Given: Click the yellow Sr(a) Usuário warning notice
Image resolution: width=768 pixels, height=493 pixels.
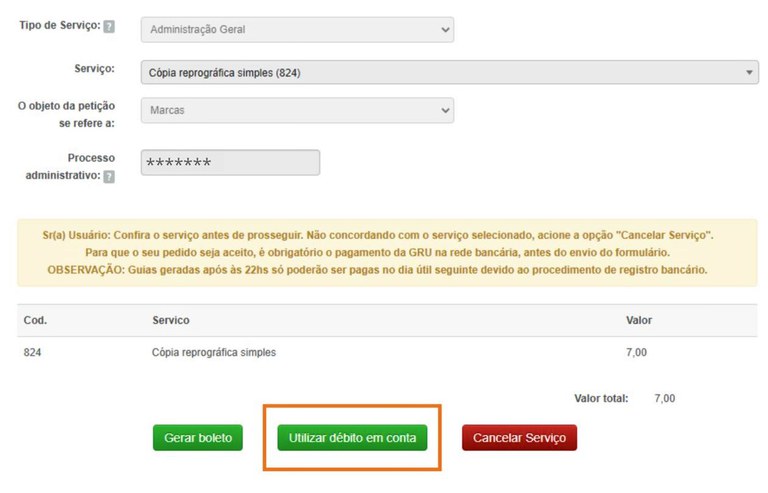Looking at the screenshot, I should point(387,252).
